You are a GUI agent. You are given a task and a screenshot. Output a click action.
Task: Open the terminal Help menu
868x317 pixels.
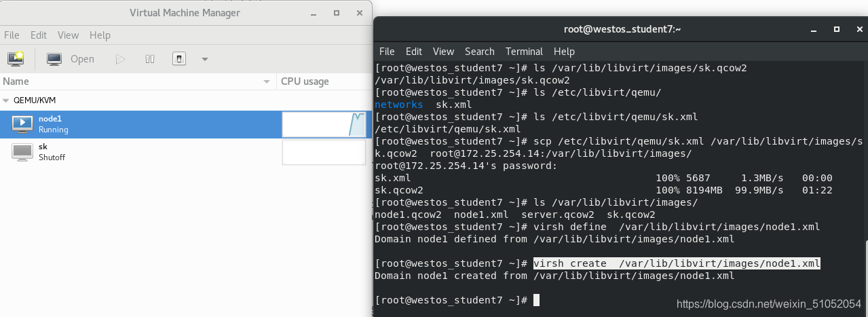pyautogui.click(x=564, y=51)
